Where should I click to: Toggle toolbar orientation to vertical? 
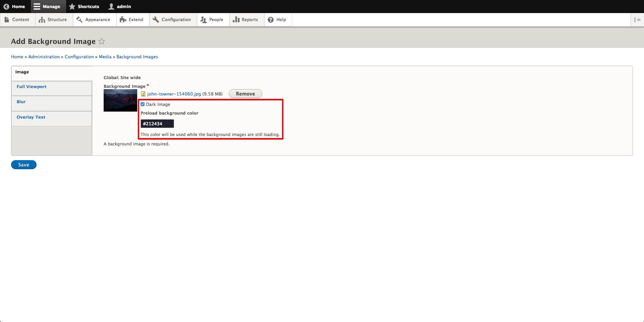[x=637, y=20]
